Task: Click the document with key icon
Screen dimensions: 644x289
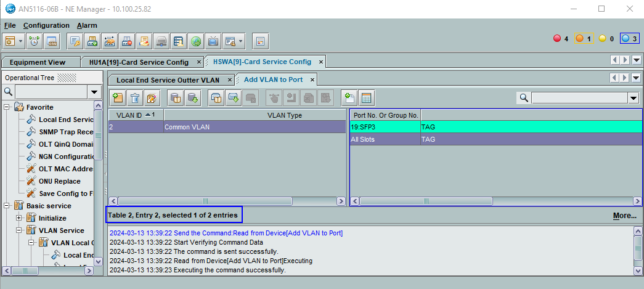Action: pos(75,41)
